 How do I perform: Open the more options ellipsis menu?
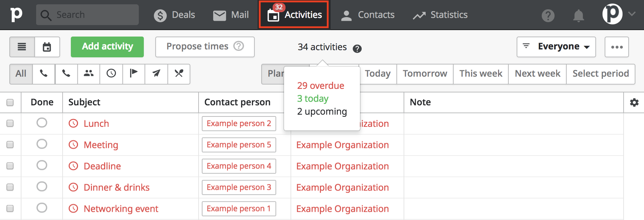[616, 47]
